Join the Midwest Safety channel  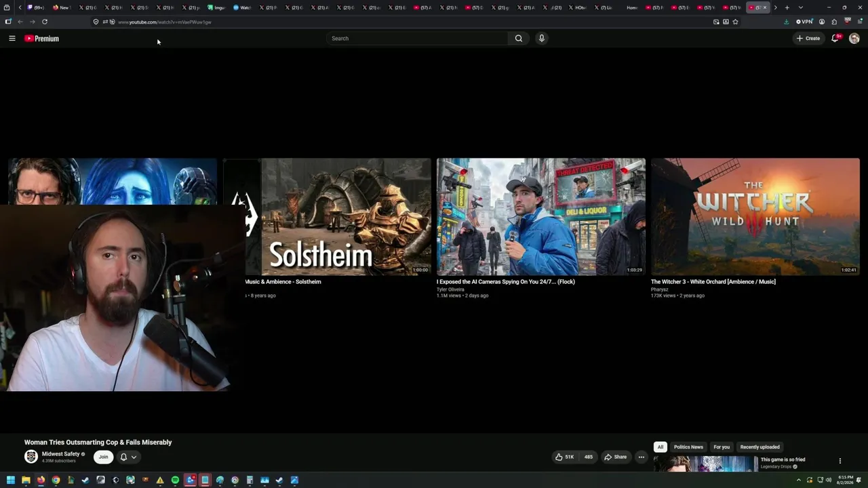point(103,457)
